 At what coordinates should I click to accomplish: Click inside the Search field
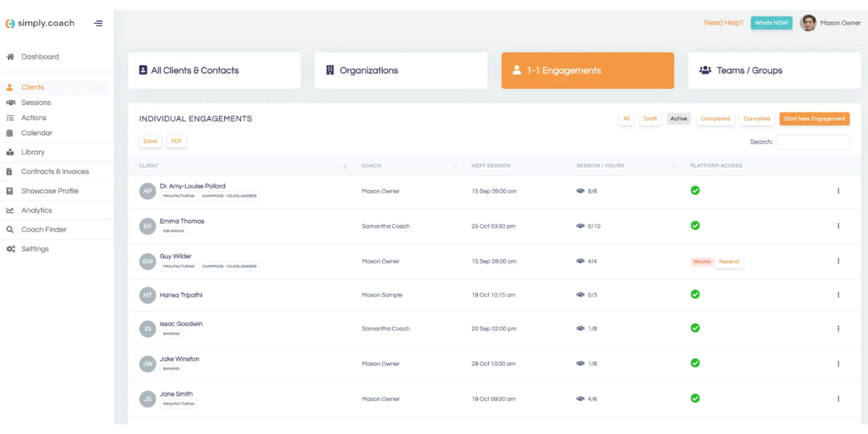813,142
